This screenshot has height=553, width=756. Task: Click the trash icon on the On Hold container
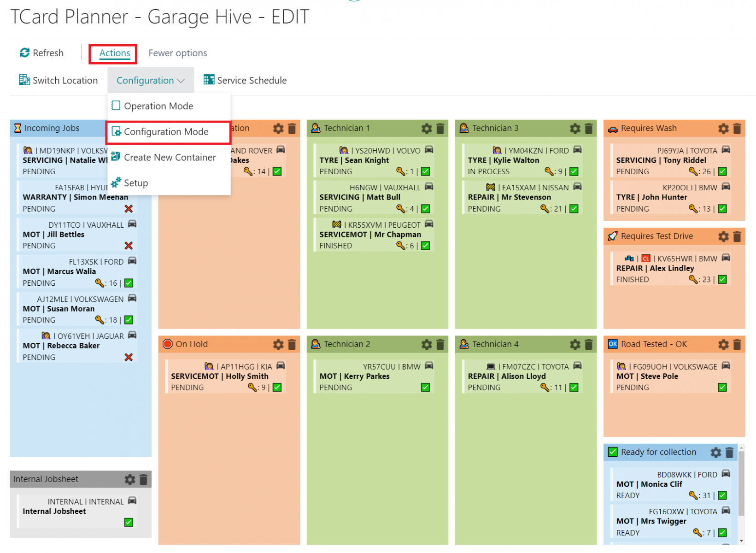point(292,344)
